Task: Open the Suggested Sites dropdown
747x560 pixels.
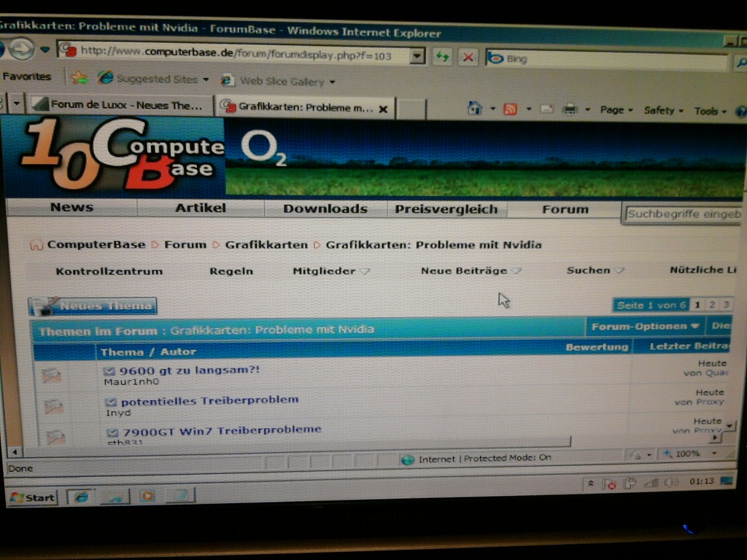Action: (x=206, y=79)
